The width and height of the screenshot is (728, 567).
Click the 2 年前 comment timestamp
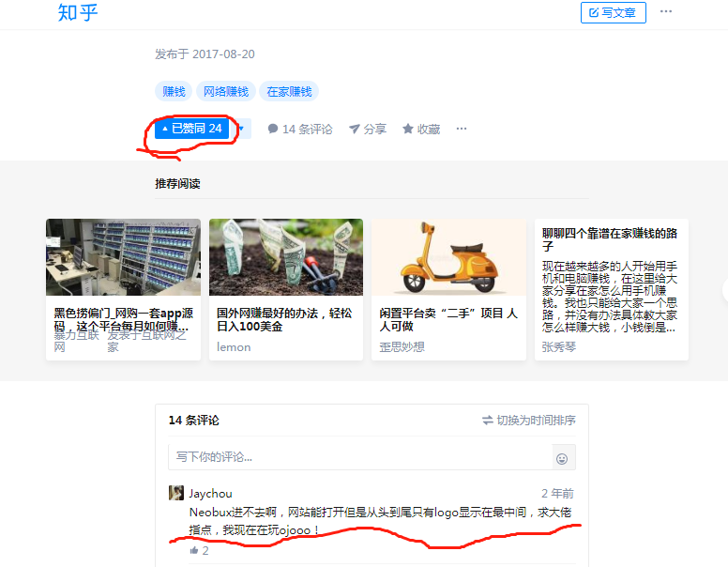[557, 493]
